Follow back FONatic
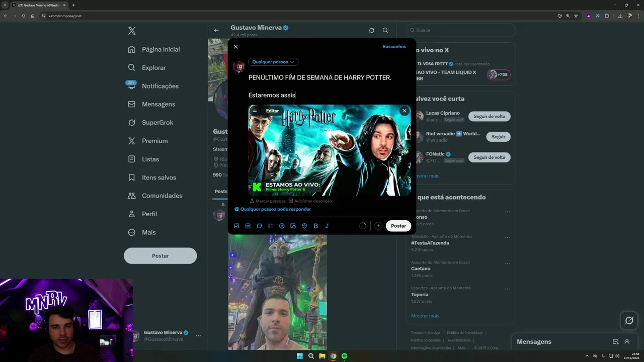 [x=490, y=157]
